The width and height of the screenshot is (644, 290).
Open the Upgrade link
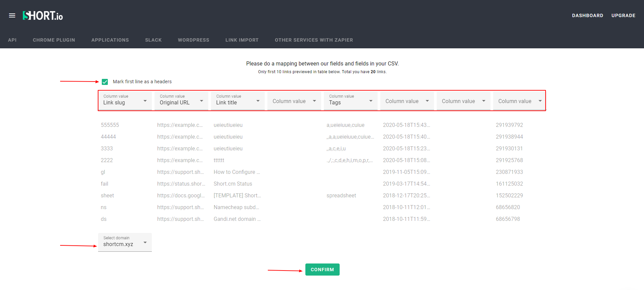pyautogui.click(x=624, y=15)
